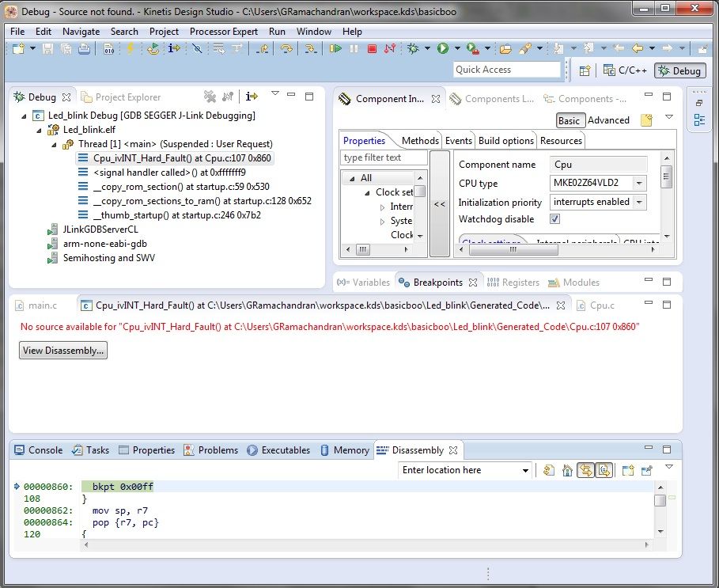Toggle Basic view in Component Inspector

click(x=569, y=120)
